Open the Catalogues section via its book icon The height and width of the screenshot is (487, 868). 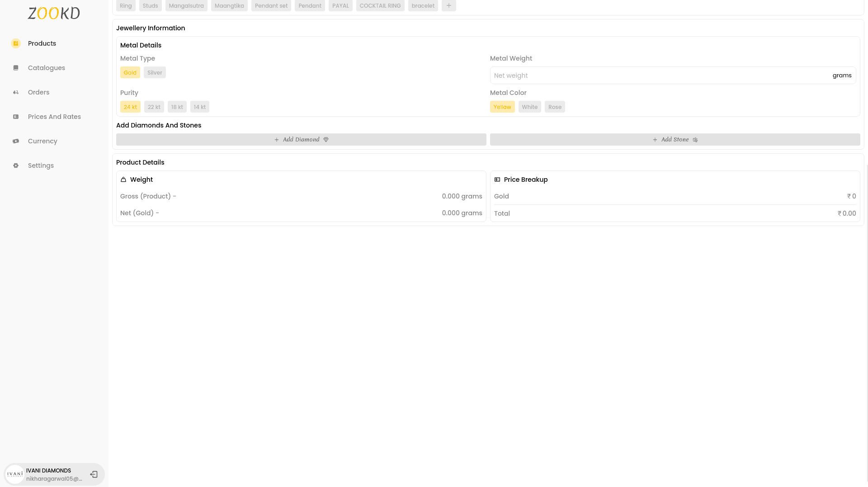(16, 67)
